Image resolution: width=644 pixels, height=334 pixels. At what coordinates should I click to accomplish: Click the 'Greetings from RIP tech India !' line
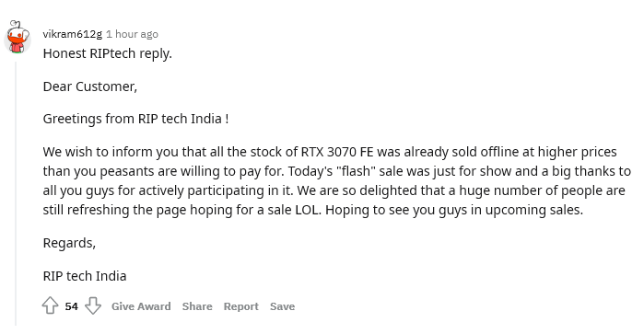tap(135, 119)
